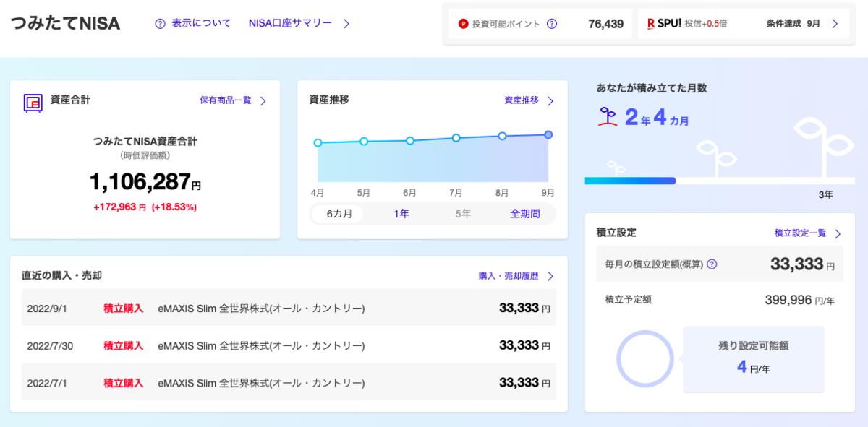Click the 2022/7/1 積立購入 row
The image size is (868, 427).
289,382
